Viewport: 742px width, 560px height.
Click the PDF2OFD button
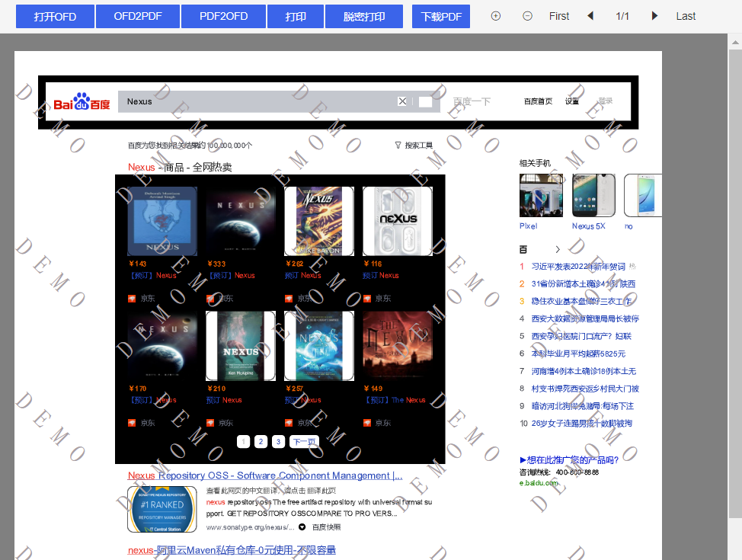click(x=223, y=17)
